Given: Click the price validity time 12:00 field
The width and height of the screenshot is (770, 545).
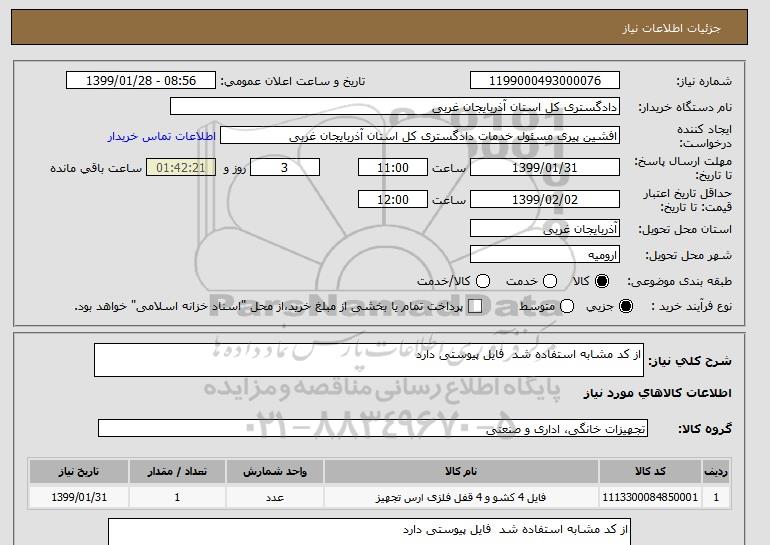Looking at the screenshot, I should (x=393, y=199).
